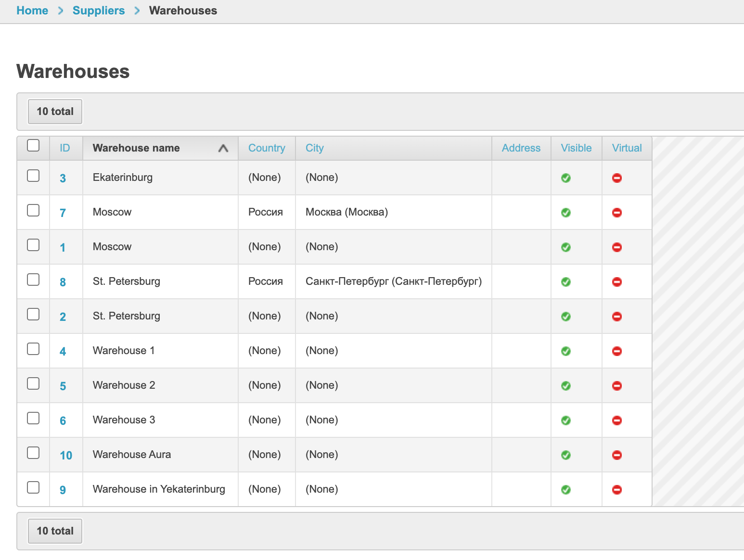Go to Home in breadcrumb
This screenshot has width=744, height=560.
coord(32,11)
